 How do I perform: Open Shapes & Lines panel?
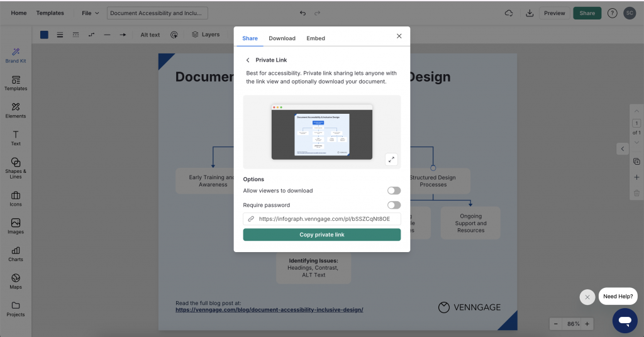pyautogui.click(x=16, y=168)
